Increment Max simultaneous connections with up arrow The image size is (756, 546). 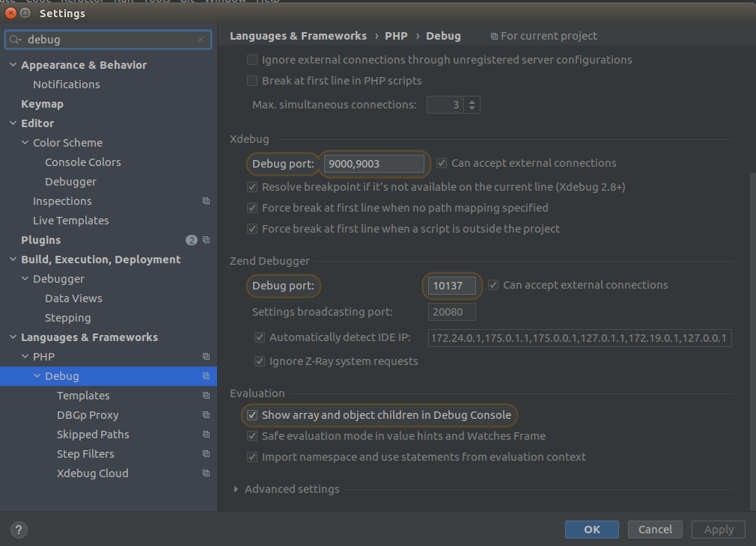(x=472, y=100)
